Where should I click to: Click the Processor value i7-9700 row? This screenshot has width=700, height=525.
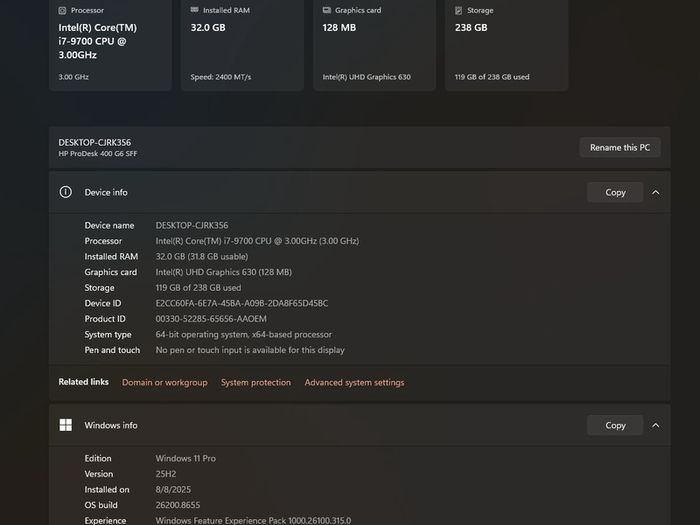click(257, 241)
